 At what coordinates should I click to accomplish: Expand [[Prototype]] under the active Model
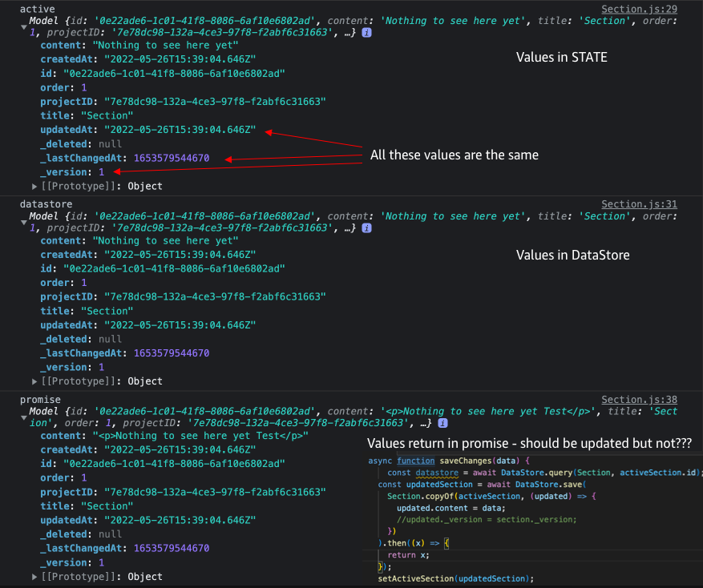coord(34,186)
